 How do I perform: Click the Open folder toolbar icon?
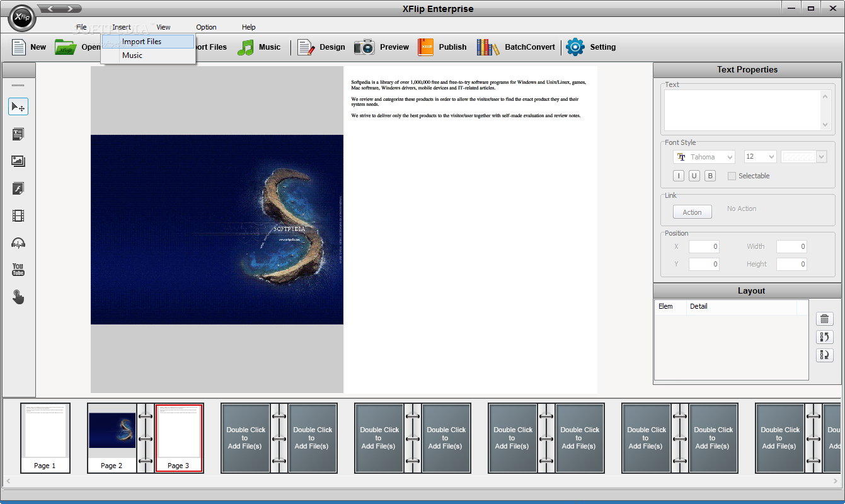coord(65,47)
